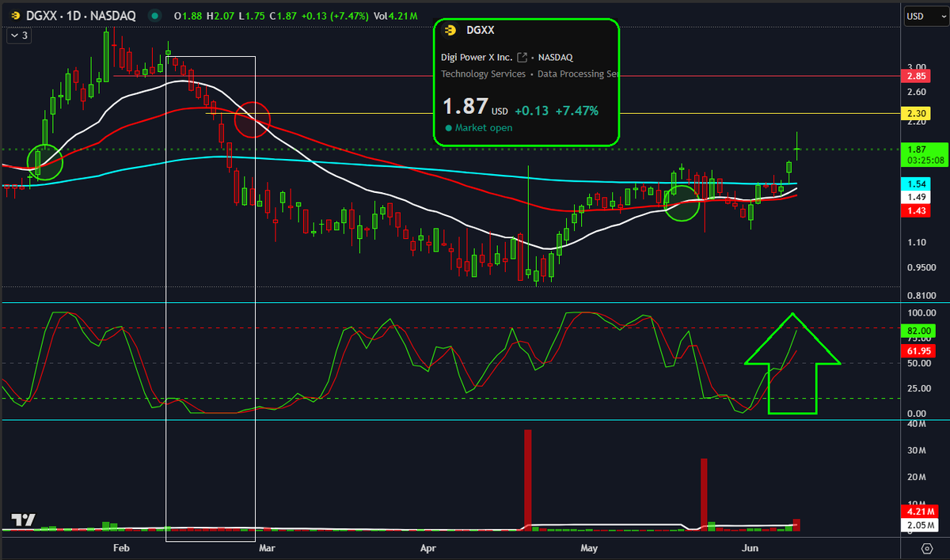Screen dimensions: 950x560
Task: Click the DGXX ticker name in the info card
Action: pos(481,30)
